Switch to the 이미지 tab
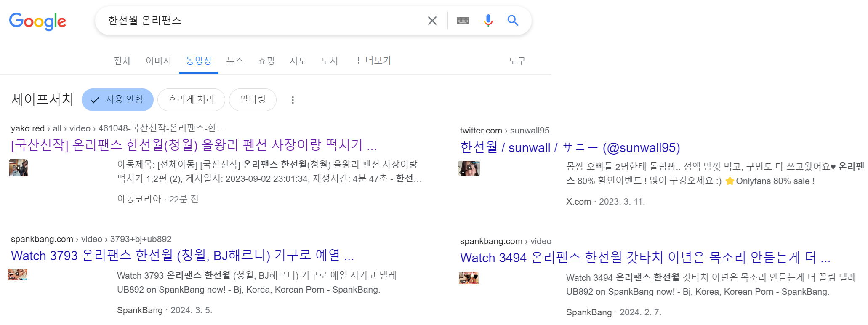Image resolution: width=868 pixels, height=325 pixels. pos(158,61)
